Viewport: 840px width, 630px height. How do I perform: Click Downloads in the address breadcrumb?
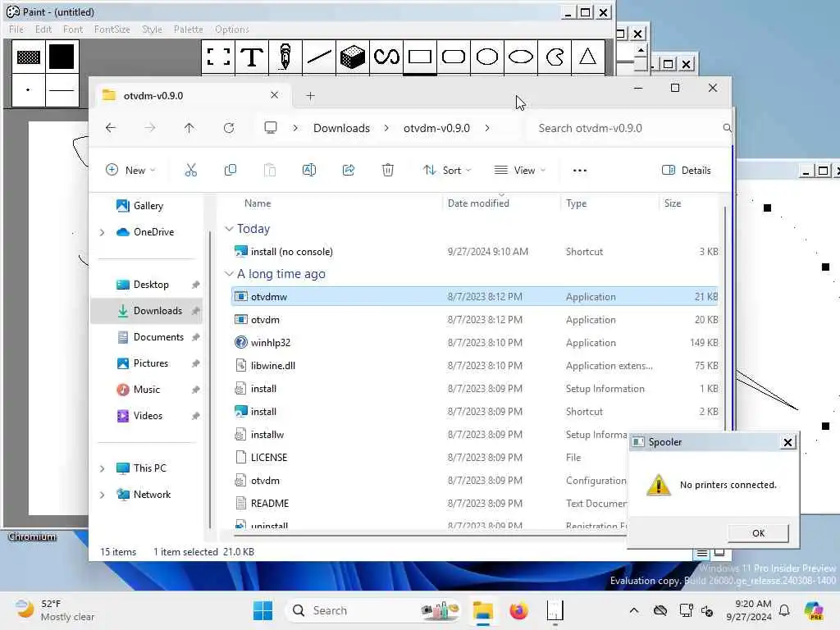coord(341,128)
